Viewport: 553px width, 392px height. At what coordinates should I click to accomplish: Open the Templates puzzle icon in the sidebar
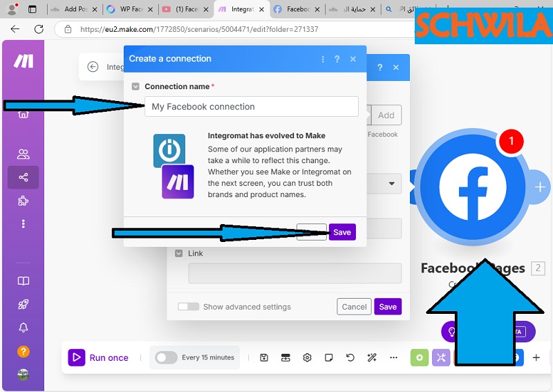pyautogui.click(x=24, y=200)
